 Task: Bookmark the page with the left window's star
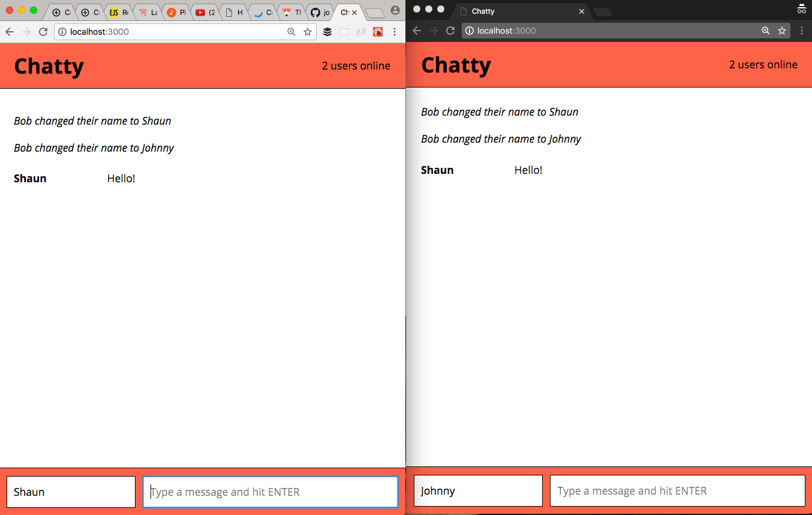308,32
